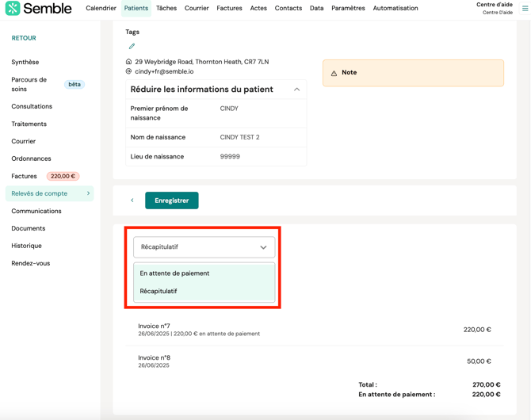Open the Calendrier menu
531x420 pixels.
(x=101, y=9)
